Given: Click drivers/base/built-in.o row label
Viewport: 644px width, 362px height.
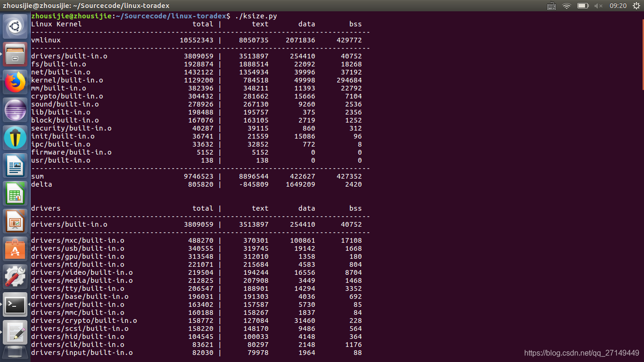Looking at the screenshot, I should pyautogui.click(x=80, y=296).
